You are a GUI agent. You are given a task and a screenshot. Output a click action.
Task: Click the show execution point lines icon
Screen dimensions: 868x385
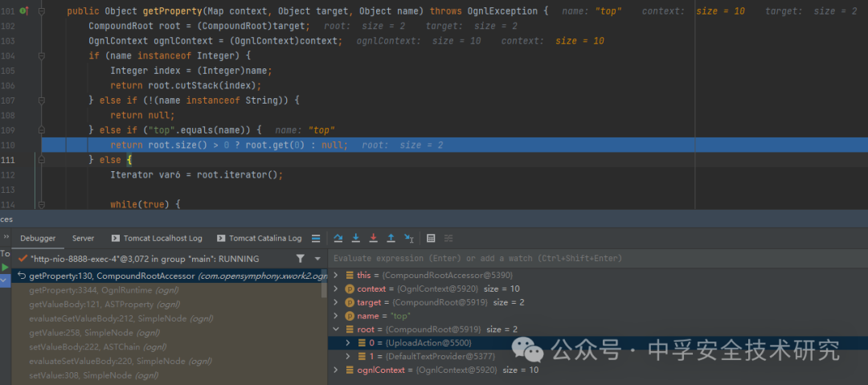click(x=316, y=238)
